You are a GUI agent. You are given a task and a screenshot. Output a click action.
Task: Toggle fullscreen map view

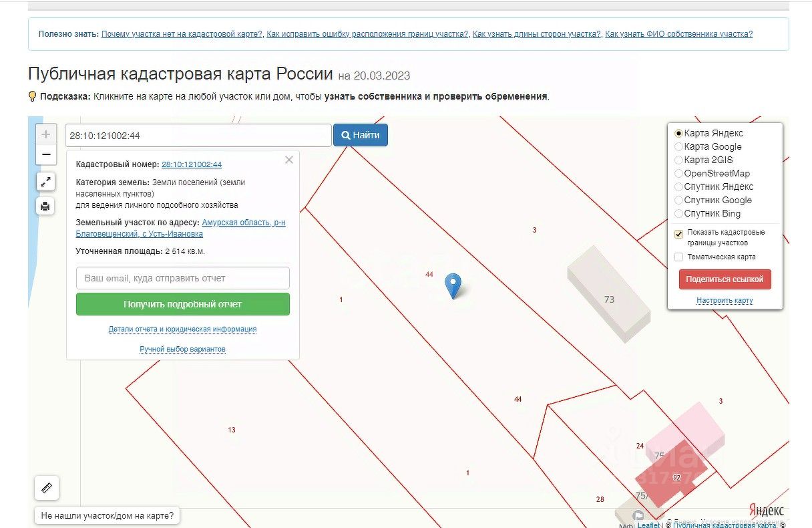tap(45, 181)
